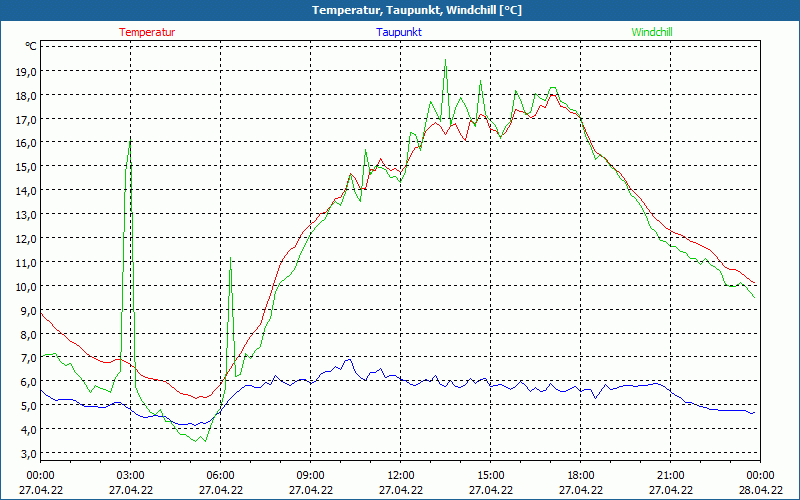Click the '27.04.22' date below 18:00
Screen dimensions: 800x500
[581, 490]
